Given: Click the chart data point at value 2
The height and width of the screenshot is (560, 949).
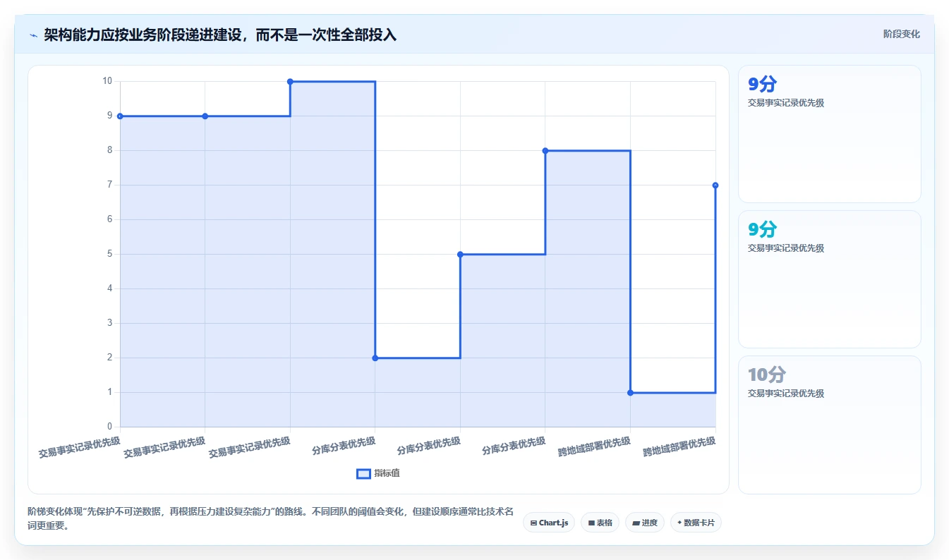Looking at the screenshot, I should [x=375, y=358].
